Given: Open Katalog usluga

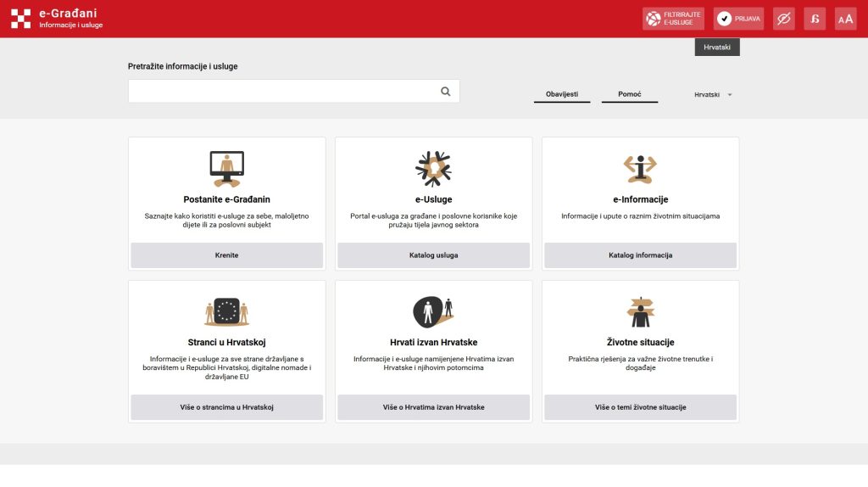Looking at the screenshot, I should (433, 255).
